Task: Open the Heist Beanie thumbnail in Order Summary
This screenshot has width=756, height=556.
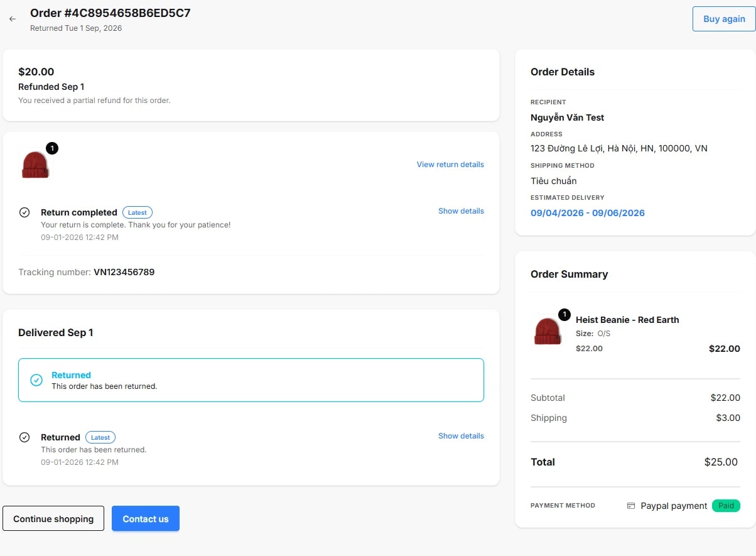Action: pos(548,330)
